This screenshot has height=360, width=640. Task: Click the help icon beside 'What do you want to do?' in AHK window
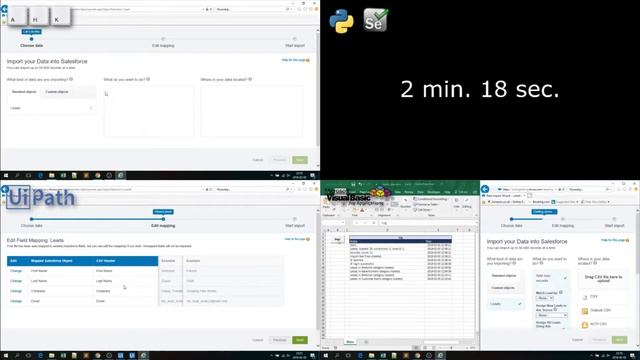click(148, 79)
